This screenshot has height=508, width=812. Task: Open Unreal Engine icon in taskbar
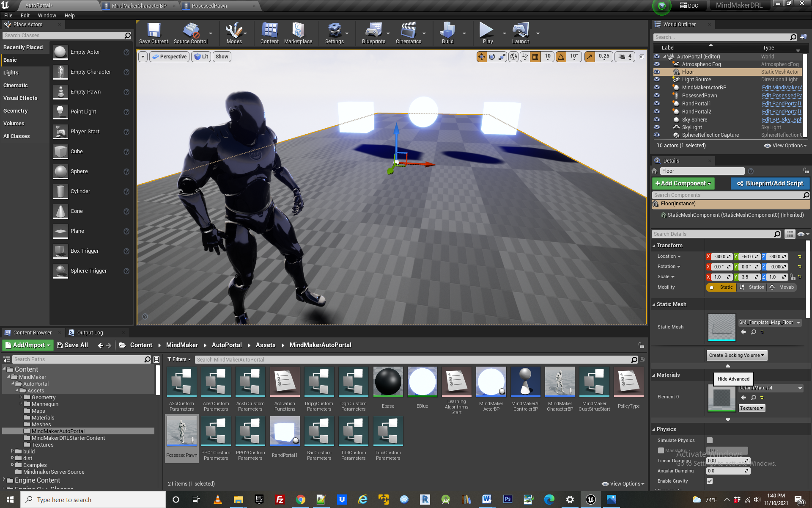590,500
